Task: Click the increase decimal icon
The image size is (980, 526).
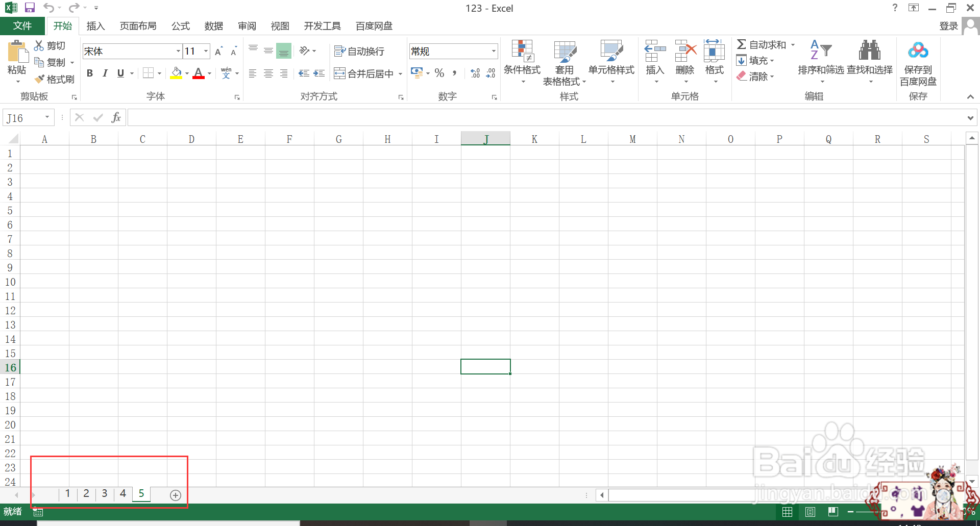Action: click(475, 73)
